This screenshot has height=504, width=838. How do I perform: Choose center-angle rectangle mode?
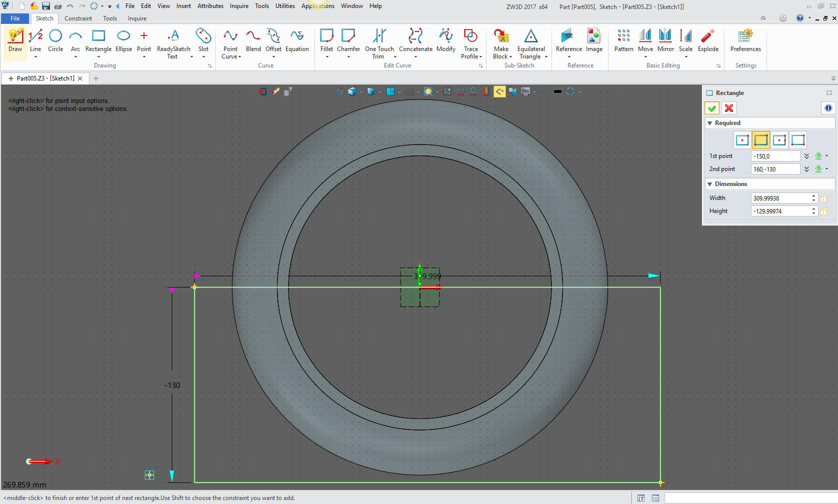tap(779, 140)
